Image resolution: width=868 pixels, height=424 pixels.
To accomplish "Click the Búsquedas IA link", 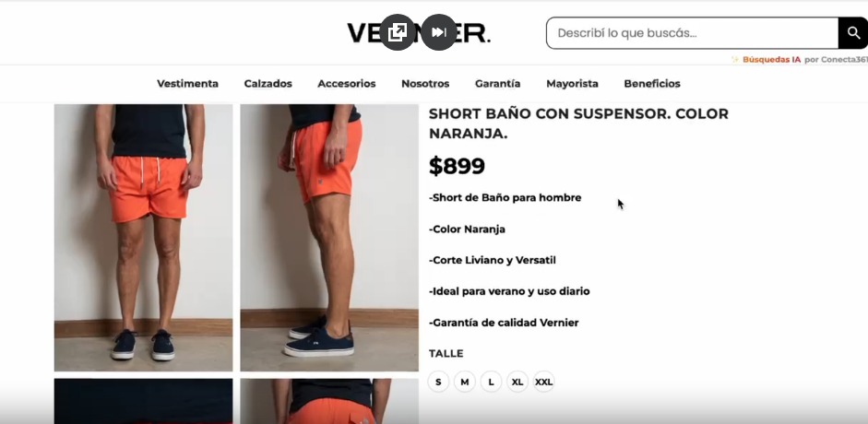I will point(771,59).
